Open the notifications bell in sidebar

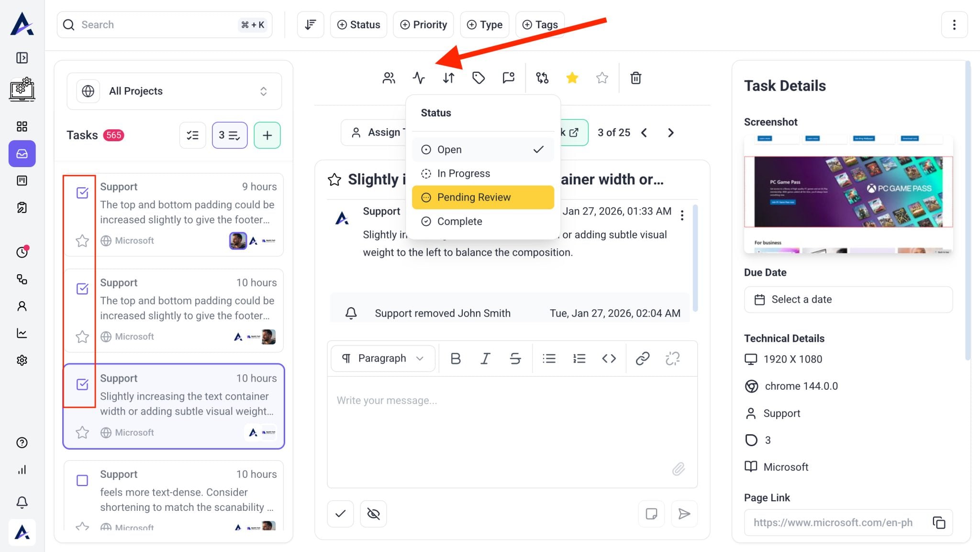(x=22, y=502)
